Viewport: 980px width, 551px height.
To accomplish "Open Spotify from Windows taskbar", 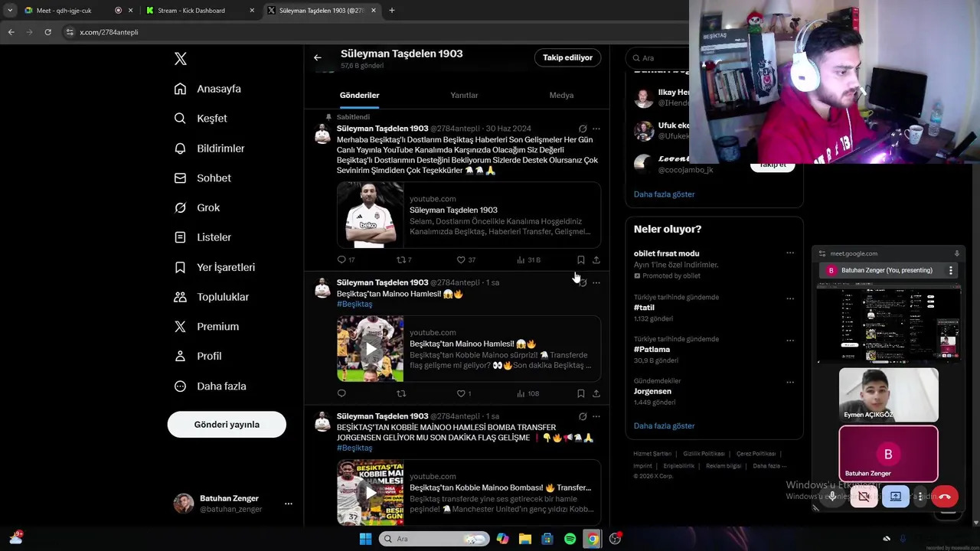I will (570, 539).
